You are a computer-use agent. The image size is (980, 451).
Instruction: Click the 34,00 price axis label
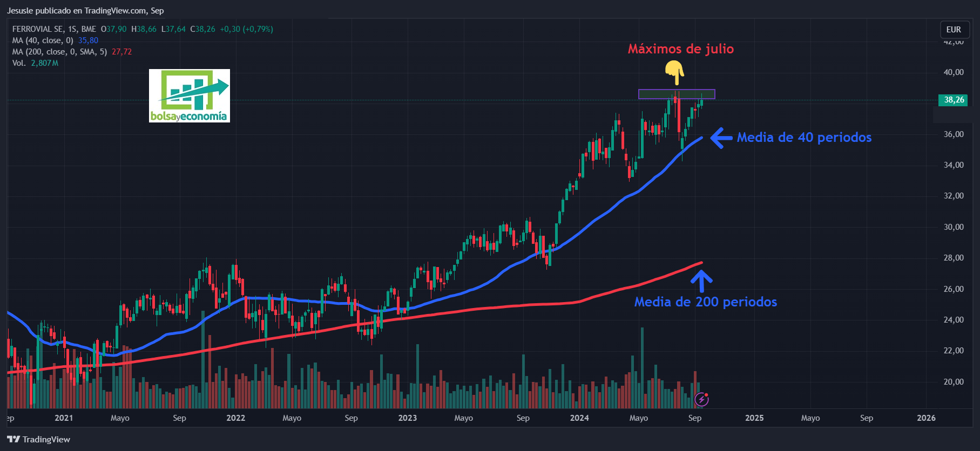(954, 165)
